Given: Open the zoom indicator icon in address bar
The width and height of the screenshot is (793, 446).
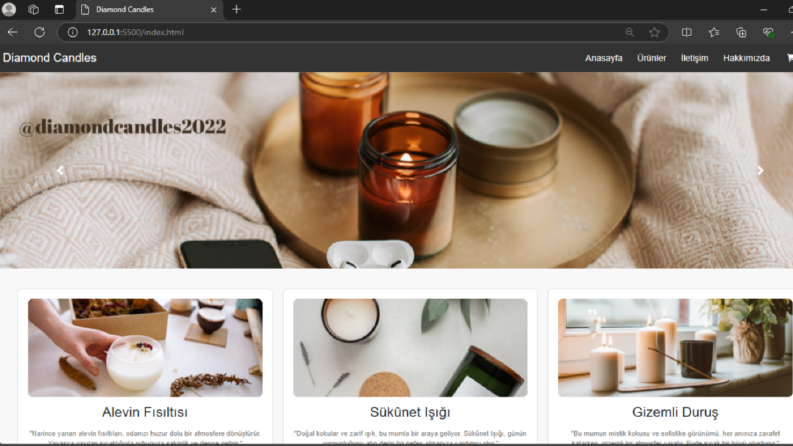Looking at the screenshot, I should [x=630, y=32].
